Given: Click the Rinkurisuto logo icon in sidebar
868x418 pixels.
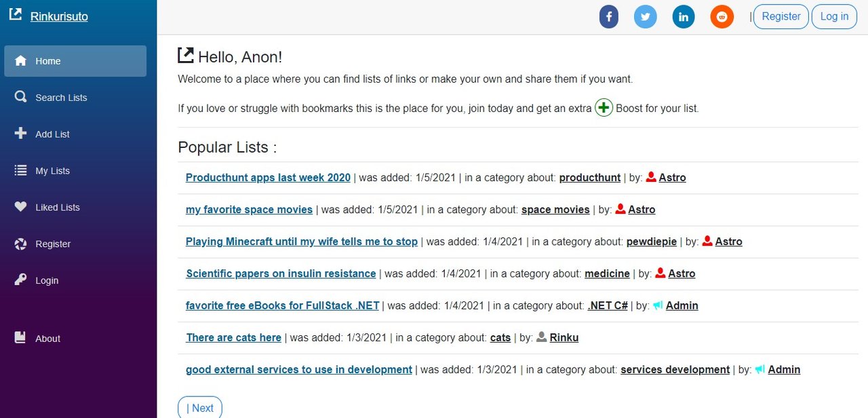Looking at the screenshot, I should point(15,14).
